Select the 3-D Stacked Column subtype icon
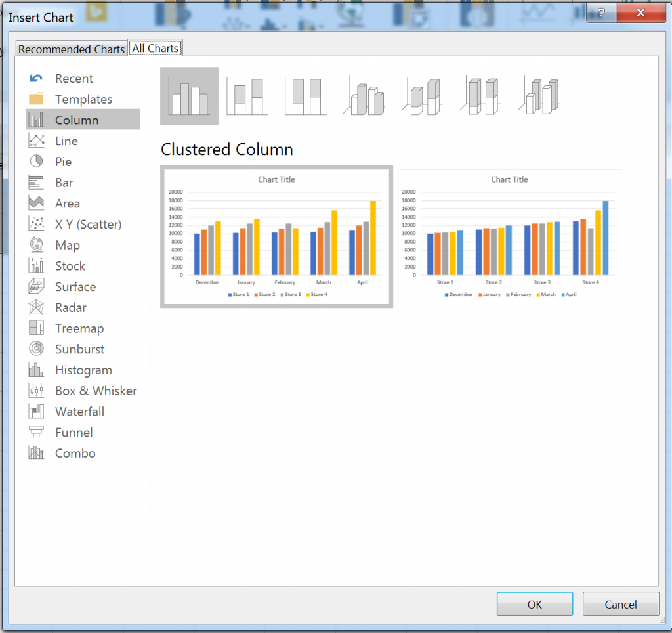The image size is (672, 633). click(x=422, y=97)
